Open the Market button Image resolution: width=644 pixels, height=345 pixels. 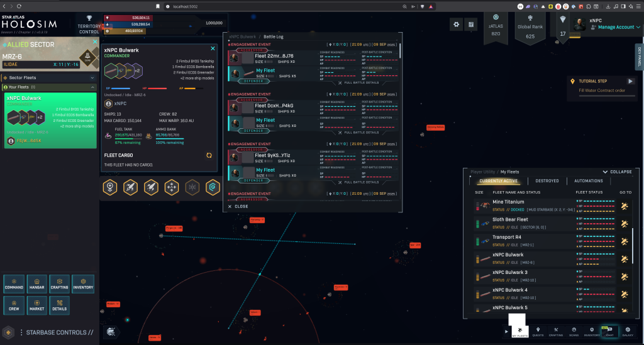36,305
